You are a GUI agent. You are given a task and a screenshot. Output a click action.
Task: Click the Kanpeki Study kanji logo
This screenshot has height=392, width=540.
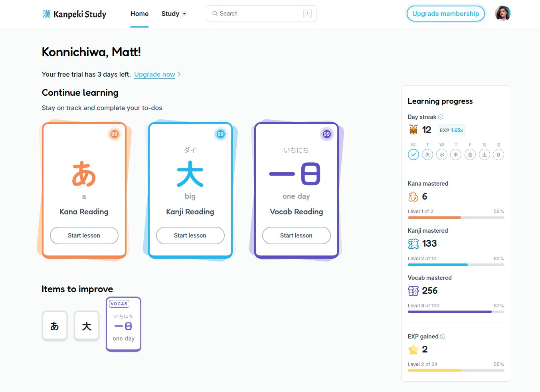coord(46,14)
